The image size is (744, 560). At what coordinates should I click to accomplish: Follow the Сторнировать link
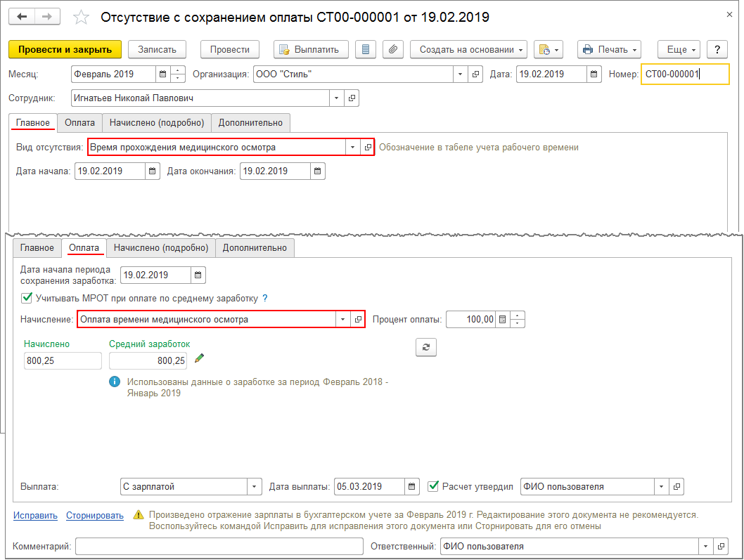click(x=95, y=516)
